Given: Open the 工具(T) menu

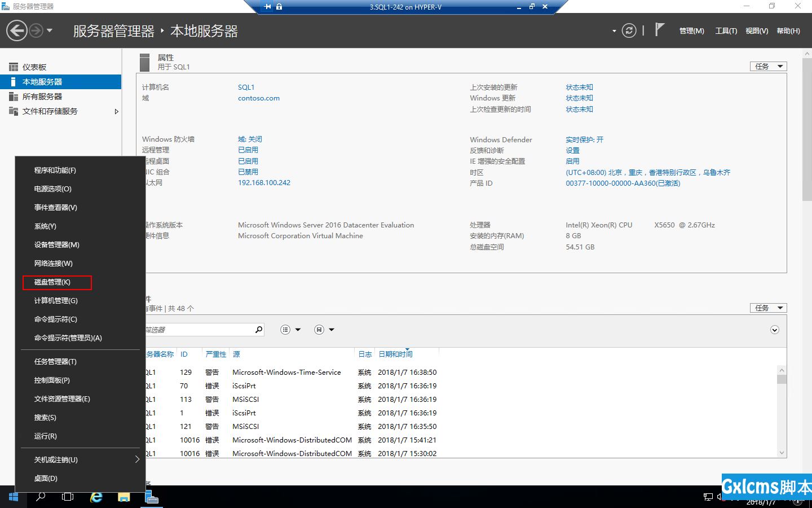Looking at the screenshot, I should click(x=726, y=31).
